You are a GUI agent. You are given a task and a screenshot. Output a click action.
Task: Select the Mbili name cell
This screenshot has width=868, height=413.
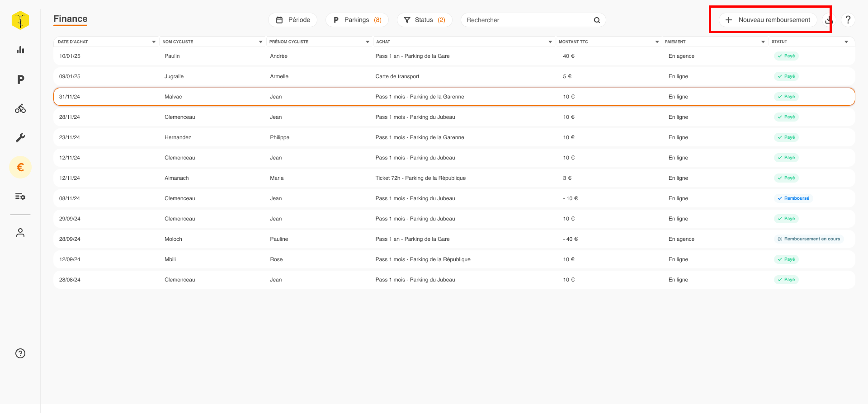(x=170, y=259)
